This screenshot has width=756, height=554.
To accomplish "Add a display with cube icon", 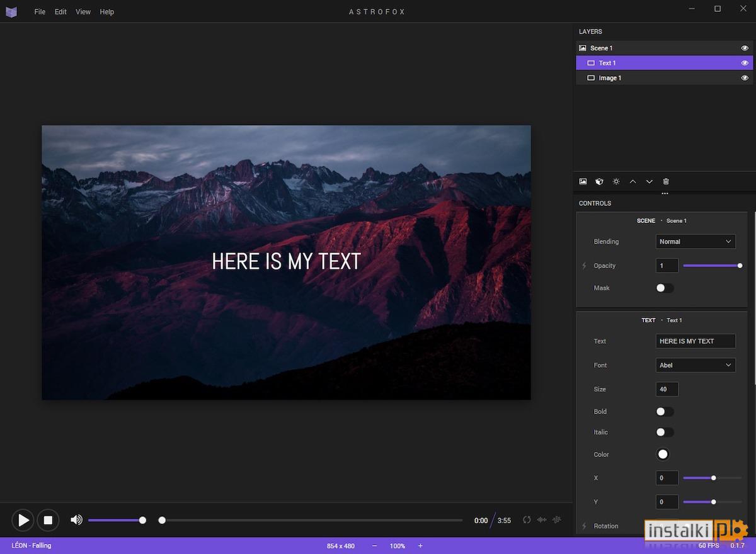I will [x=599, y=181].
